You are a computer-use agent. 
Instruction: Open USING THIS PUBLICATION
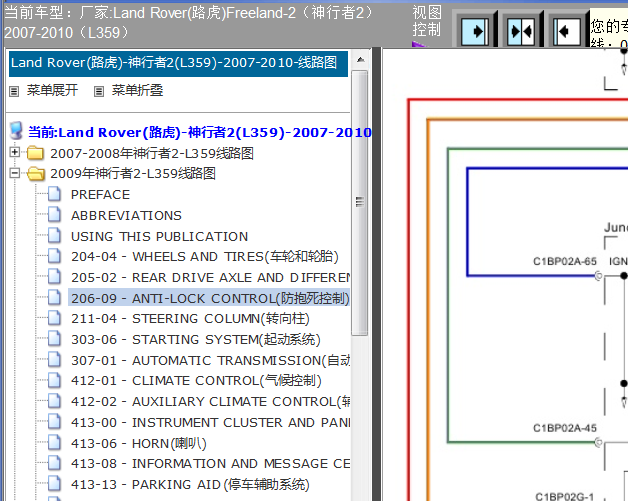[x=159, y=236]
